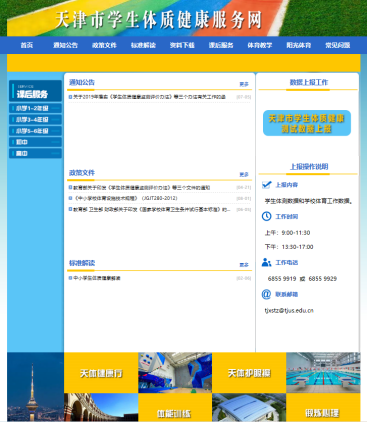Click the swimming pool photo thumbnail
This screenshot has width=367, height=422.
pyautogui.click(x=323, y=373)
